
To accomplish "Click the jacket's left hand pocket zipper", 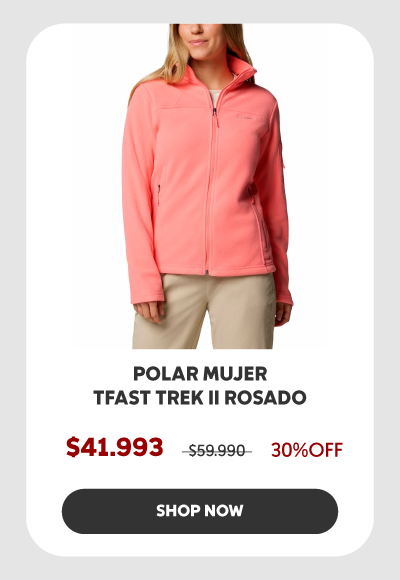I will click(x=158, y=195).
